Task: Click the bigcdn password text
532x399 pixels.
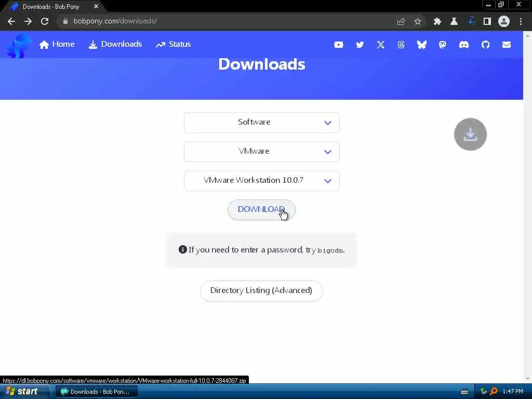Action: point(330,251)
